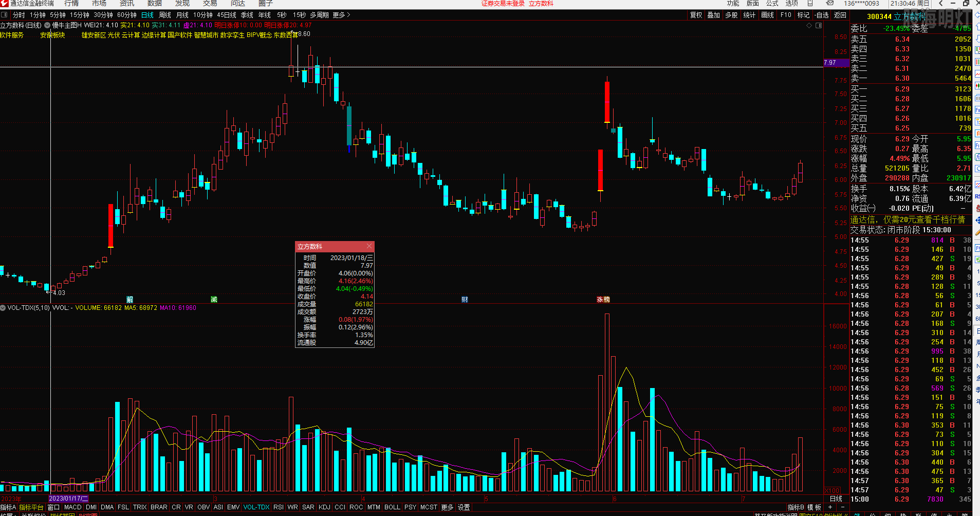Click the 模板 button at bottom right
Screen dimensions: 980x516
tap(815, 507)
